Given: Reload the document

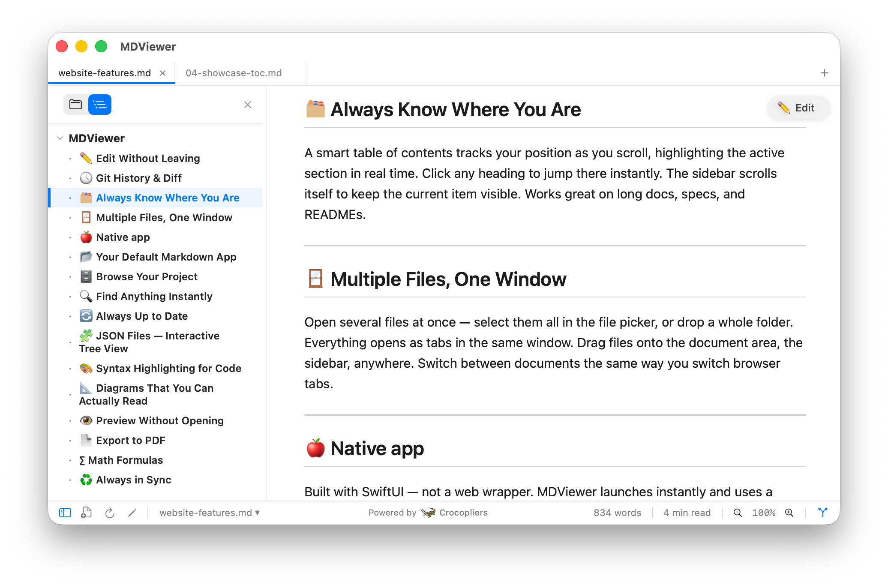Looking at the screenshot, I should pos(110,513).
